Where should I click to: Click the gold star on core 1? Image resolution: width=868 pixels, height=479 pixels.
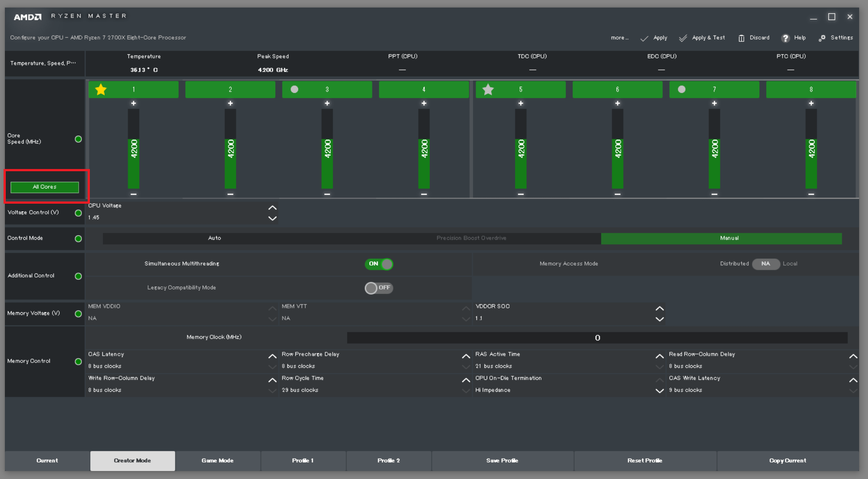coord(101,89)
